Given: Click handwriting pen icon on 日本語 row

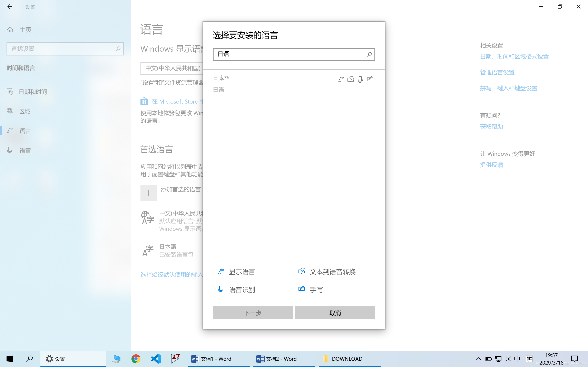Looking at the screenshot, I should [370, 79].
